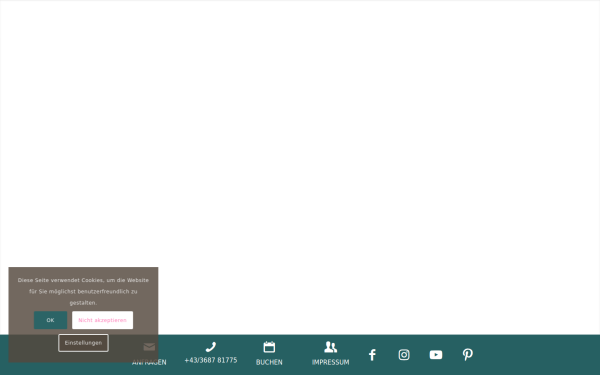Click the envelope Anfragen icon
Viewport: 600px width, 375px height.
click(149, 347)
